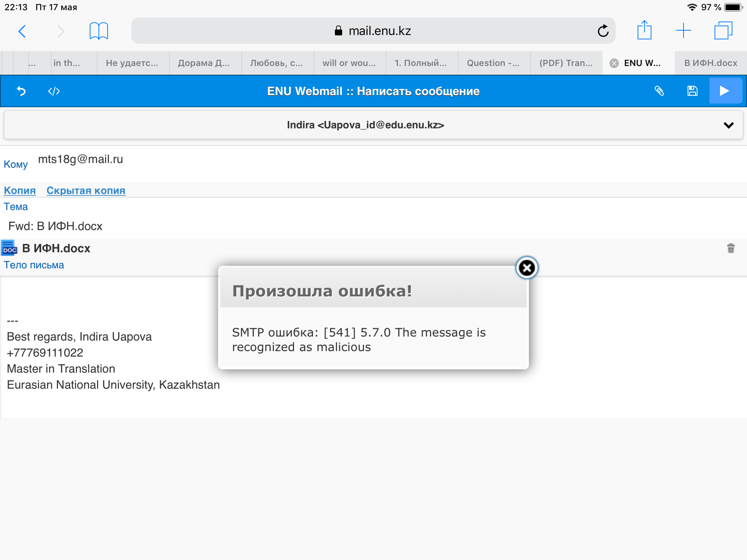Screen dimensions: 747x560
Task: Click the send message arrow button
Action: 725,91
